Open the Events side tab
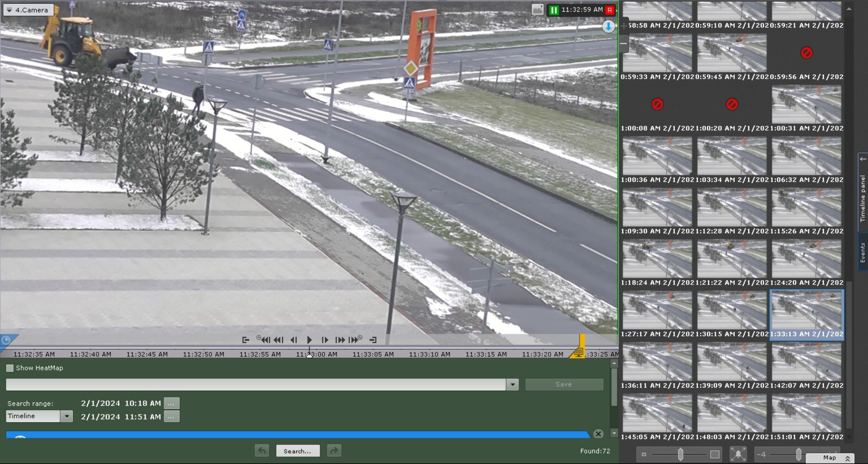Screen dimensions: 868x464 863,252
